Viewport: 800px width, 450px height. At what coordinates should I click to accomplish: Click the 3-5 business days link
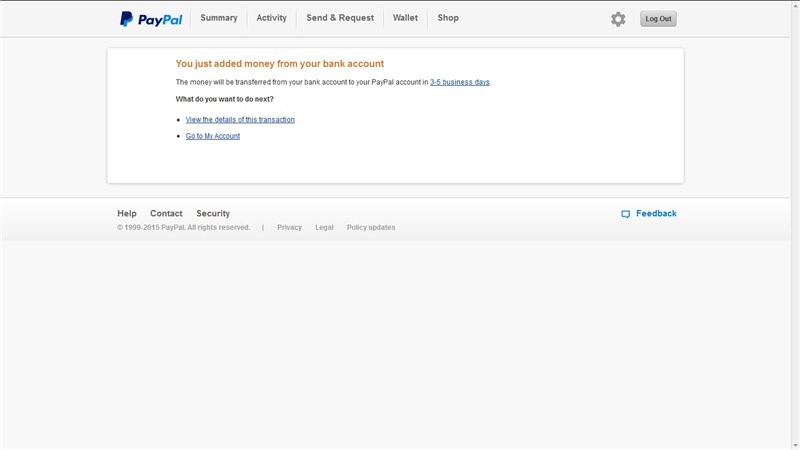point(460,82)
